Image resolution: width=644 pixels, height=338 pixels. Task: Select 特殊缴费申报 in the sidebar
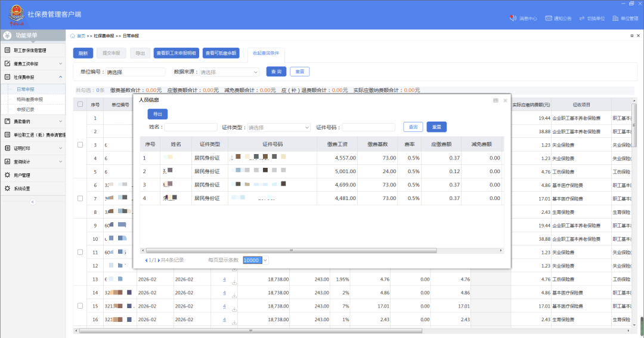[x=30, y=100]
